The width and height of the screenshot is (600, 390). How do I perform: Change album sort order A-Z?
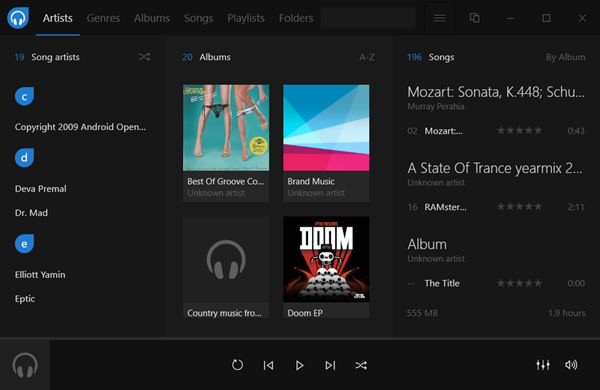pyautogui.click(x=367, y=57)
